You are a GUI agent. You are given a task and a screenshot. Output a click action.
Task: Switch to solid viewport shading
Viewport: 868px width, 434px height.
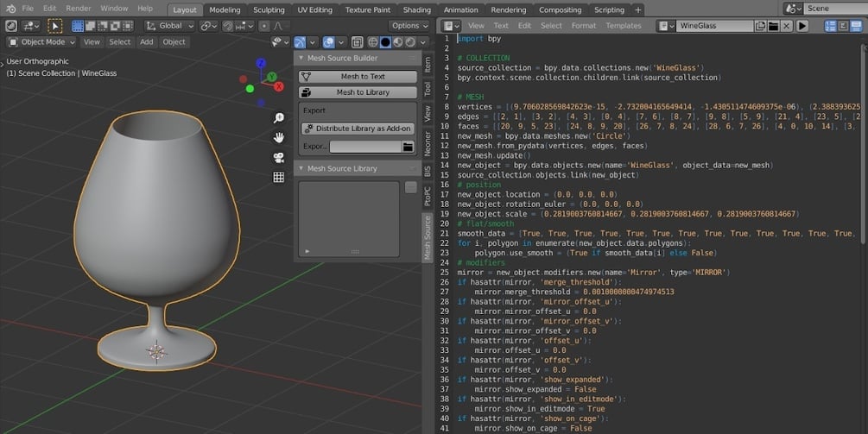coord(385,42)
